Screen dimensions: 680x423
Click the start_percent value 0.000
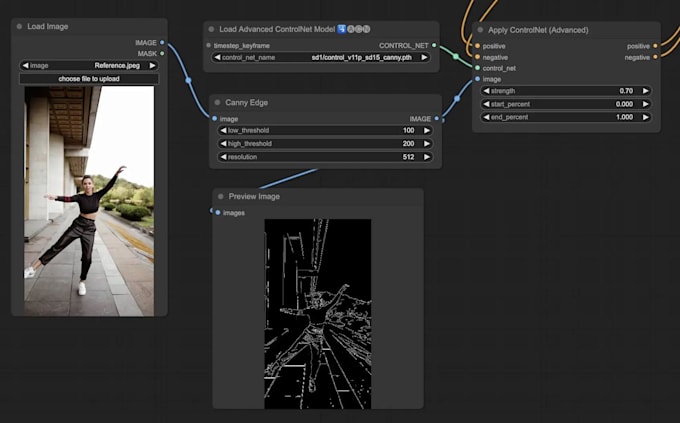click(x=624, y=104)
